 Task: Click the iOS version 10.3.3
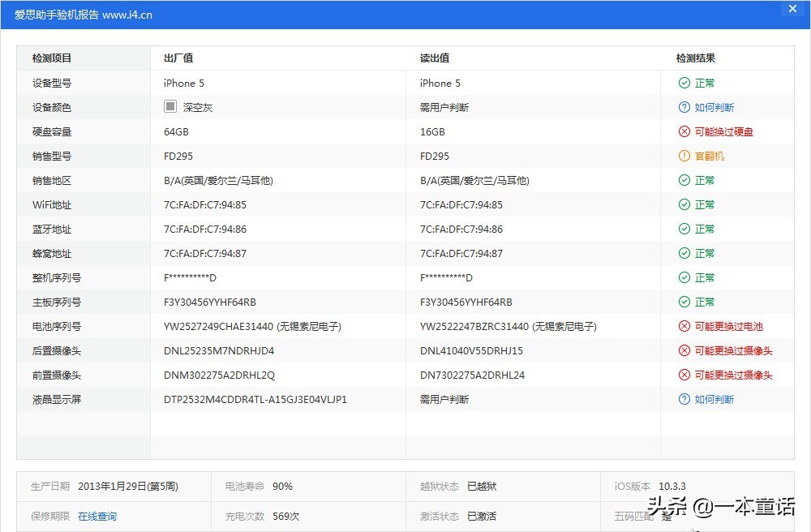(x=672, y=486)
